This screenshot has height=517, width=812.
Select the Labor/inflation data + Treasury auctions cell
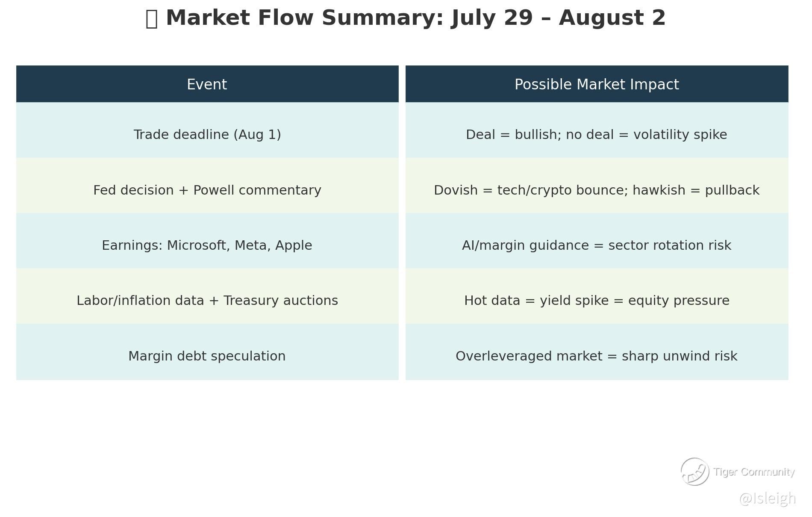coord(207,301)
